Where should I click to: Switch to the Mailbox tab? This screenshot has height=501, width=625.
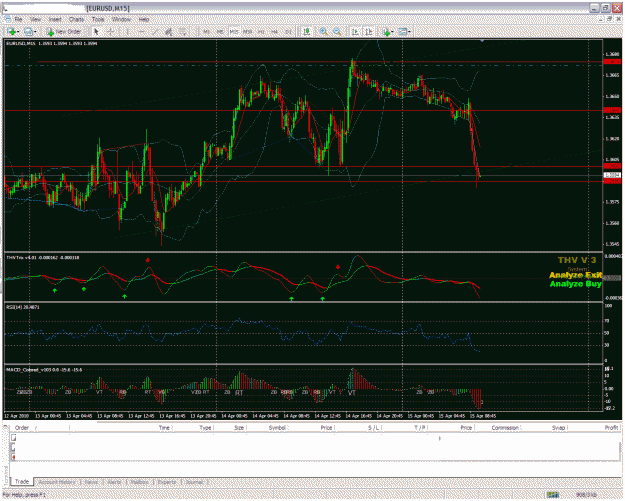click(139, 482)
